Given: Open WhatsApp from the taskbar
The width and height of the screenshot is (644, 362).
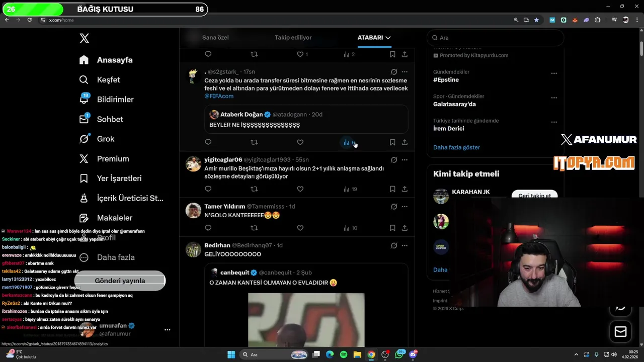Looking at the screenshot, I should click(400, 354).
